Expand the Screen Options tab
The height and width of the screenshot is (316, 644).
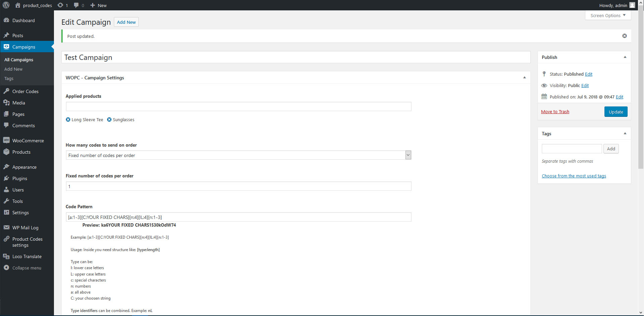(x=608, y=15)
